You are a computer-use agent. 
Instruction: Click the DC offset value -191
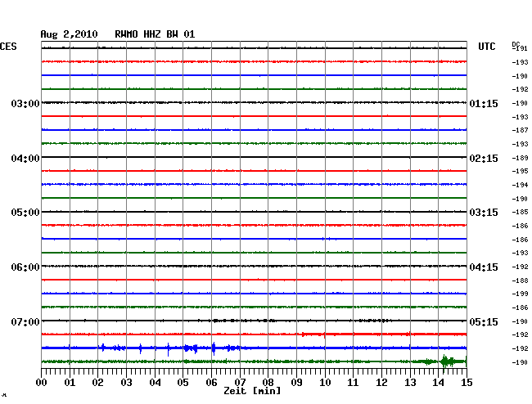520,48
